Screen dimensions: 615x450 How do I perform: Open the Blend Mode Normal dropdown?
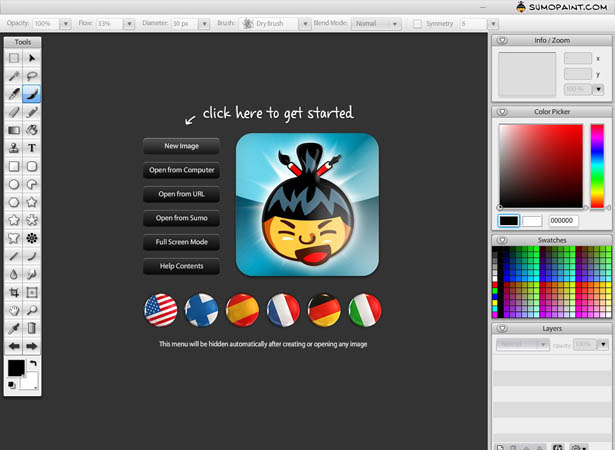[x=376, y=24]
